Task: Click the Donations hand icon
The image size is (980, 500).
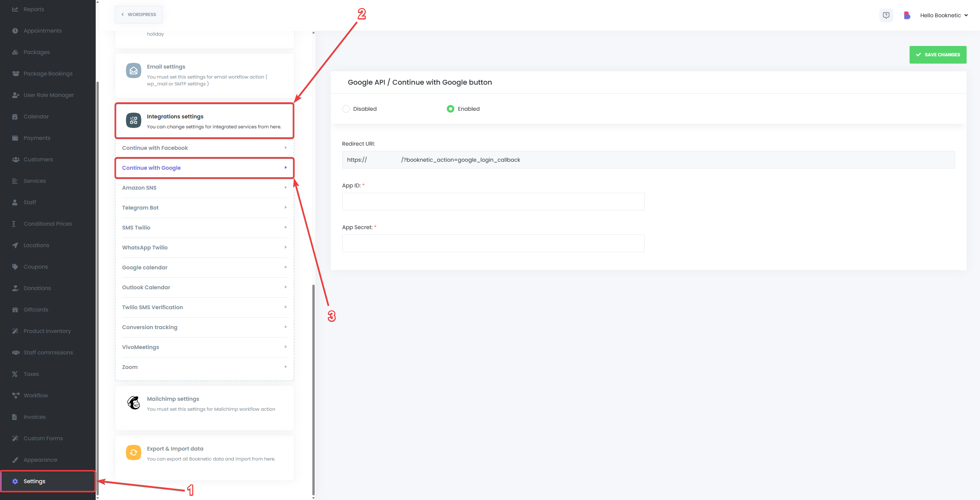Action: [15, 288]
